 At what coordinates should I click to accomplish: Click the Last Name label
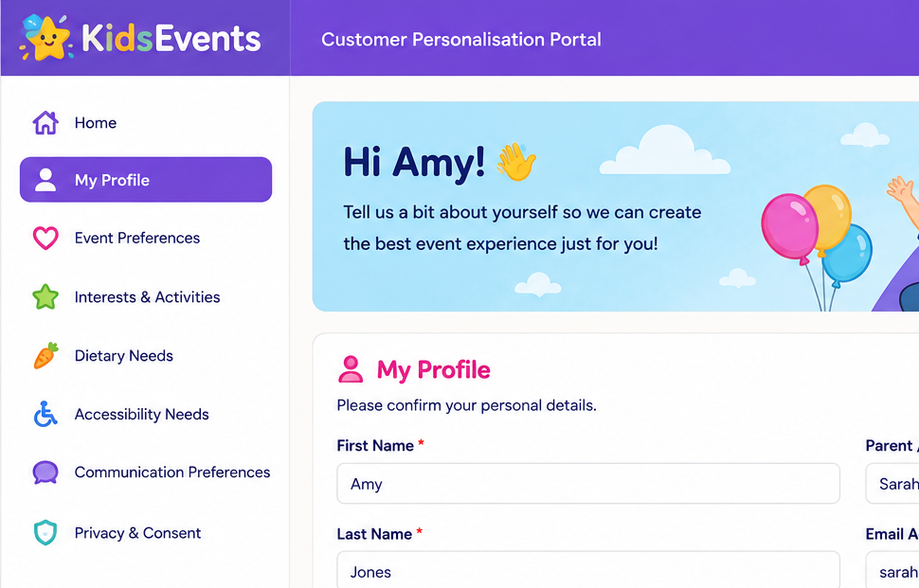pyautogui.click(x=374, y=534)
